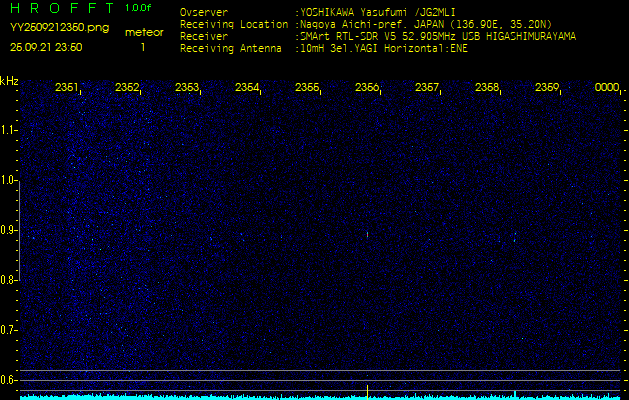
Task: Click the 1.1 frequency axis label
Action: (x=9, y=130)
